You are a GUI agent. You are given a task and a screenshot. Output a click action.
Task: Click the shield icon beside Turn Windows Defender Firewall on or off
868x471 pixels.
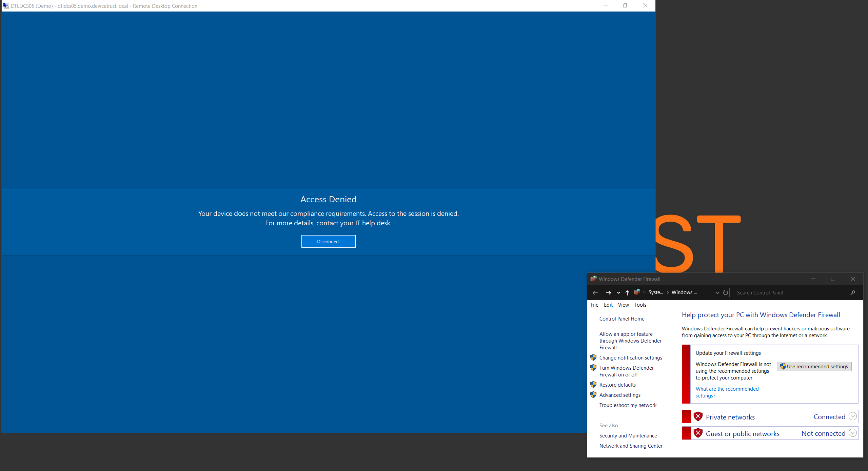[x=593, y=368]
